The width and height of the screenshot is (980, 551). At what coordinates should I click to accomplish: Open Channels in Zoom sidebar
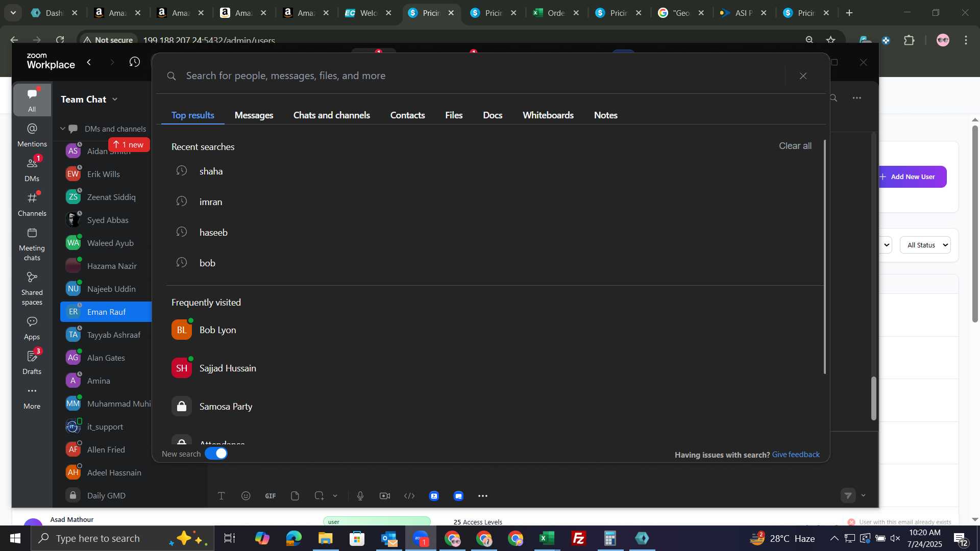click(32, 204)
